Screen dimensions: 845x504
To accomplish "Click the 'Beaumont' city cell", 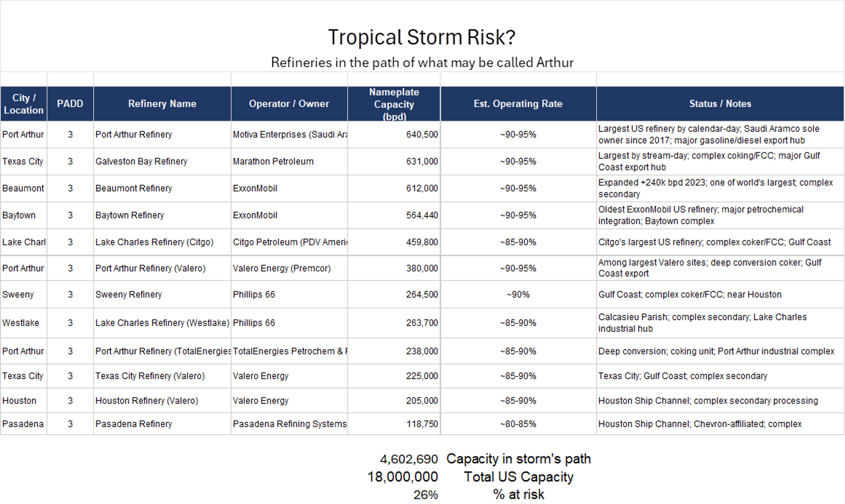I will (24, 188).
